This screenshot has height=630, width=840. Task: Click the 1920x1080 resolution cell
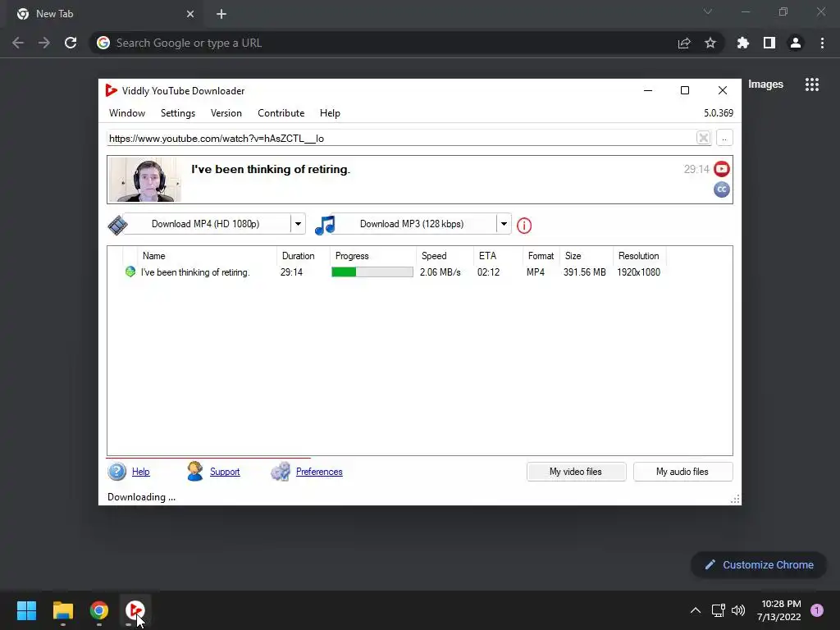tap(638, 272)
